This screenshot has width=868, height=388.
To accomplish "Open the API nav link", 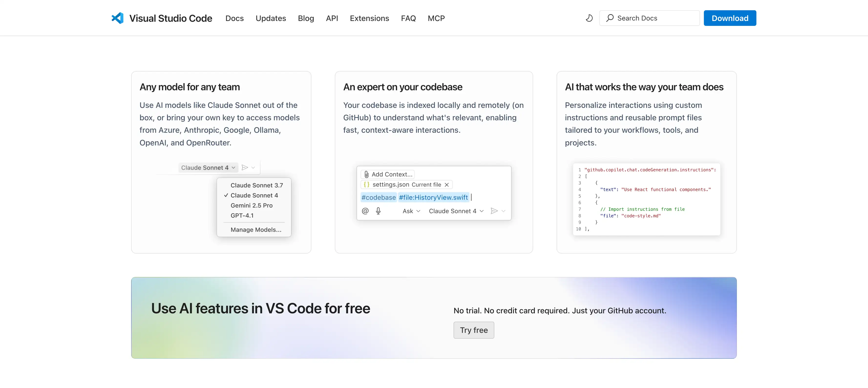I will (332, 18).
